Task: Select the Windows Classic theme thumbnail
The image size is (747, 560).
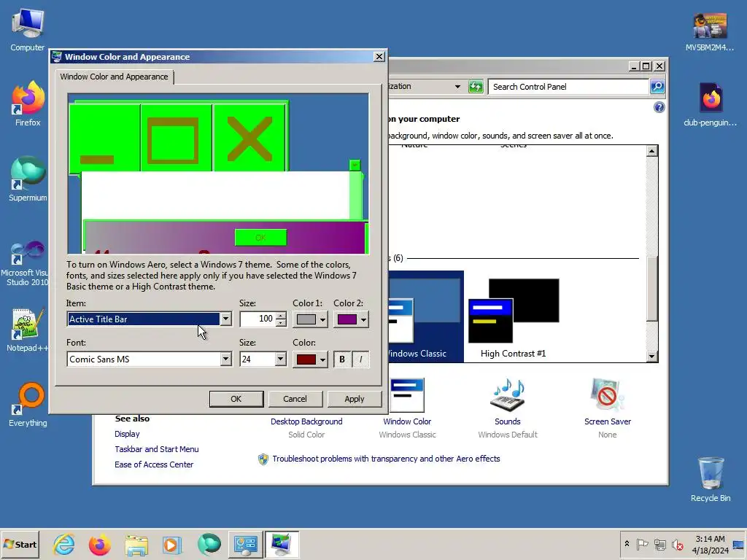Action: [x=425, y=317]
